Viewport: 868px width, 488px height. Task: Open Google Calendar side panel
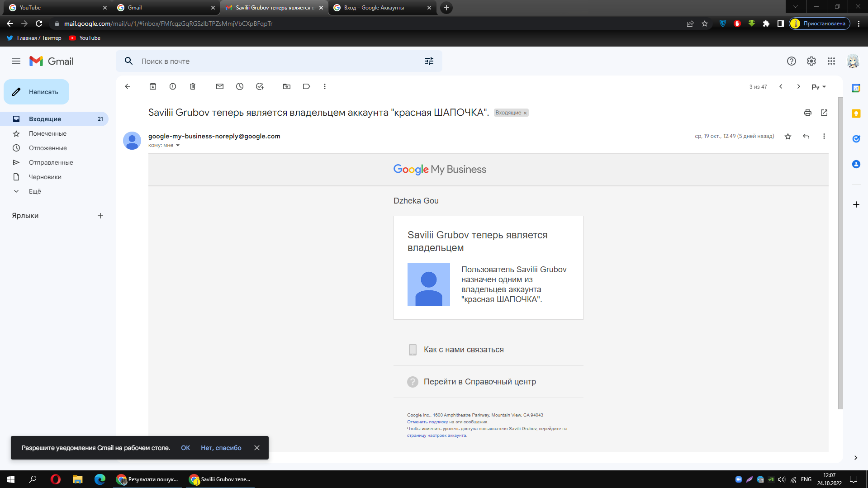(856, 88)
